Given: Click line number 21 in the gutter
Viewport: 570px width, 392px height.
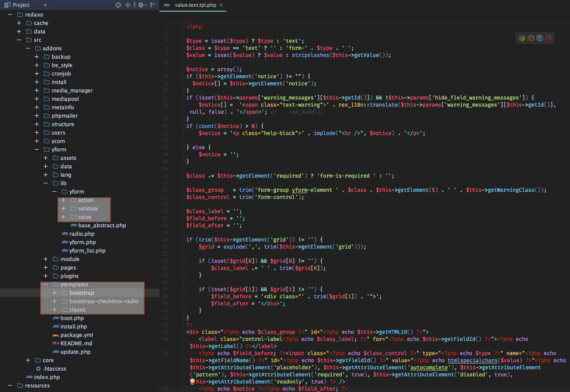Looking at the screenshot, I should pyautogui.click(x=165, y=176).
